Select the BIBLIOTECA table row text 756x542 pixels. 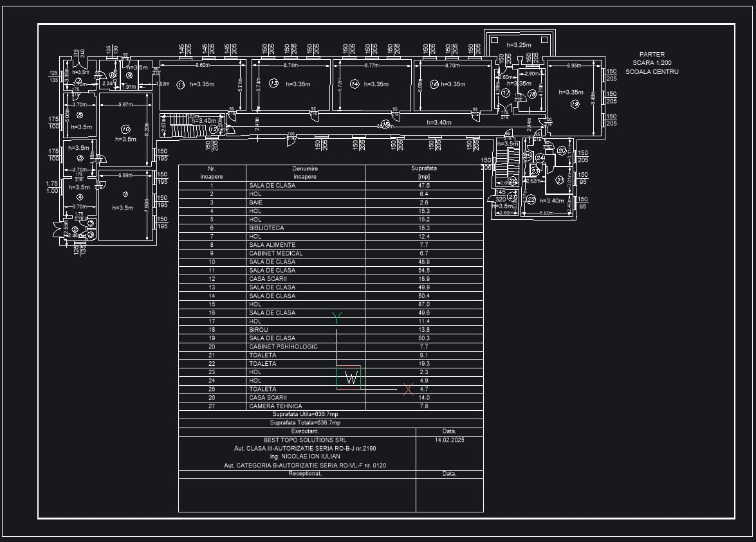(x=266, y=228)
